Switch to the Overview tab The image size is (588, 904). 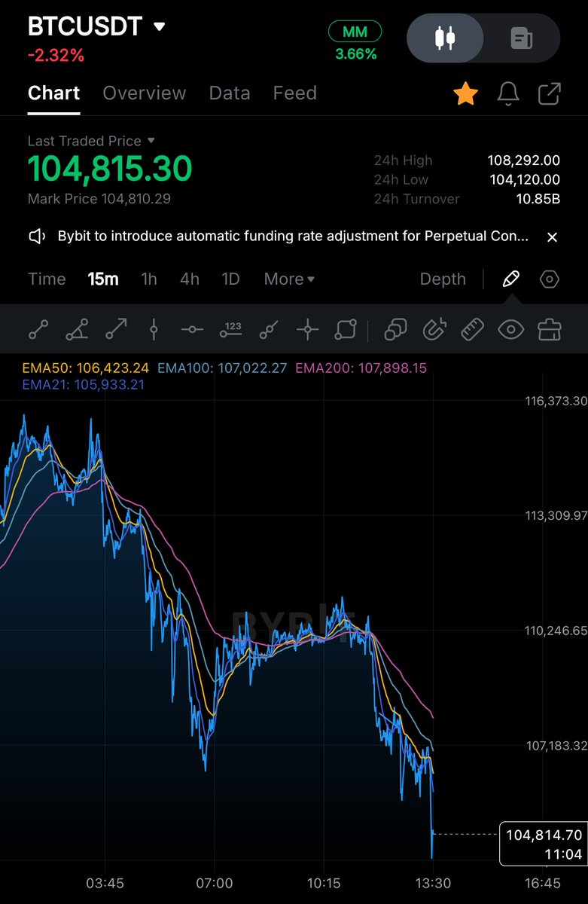click(144, 93)
